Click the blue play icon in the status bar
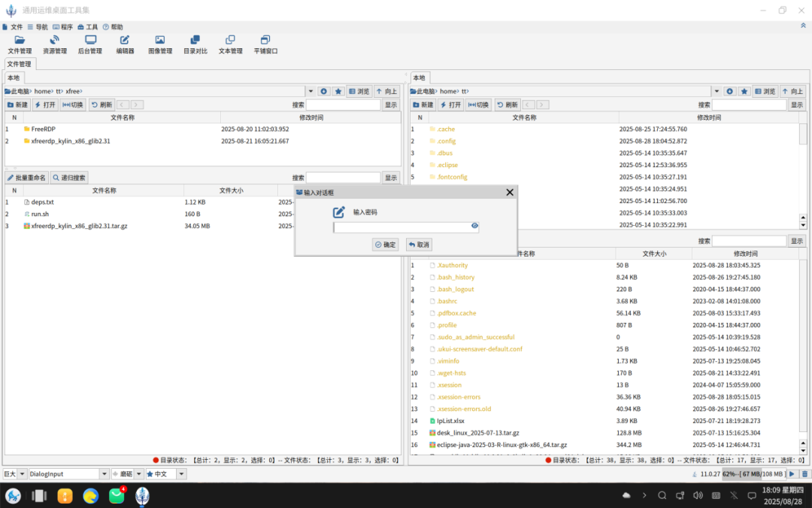812x508 pixels. (x=792, y=474)
